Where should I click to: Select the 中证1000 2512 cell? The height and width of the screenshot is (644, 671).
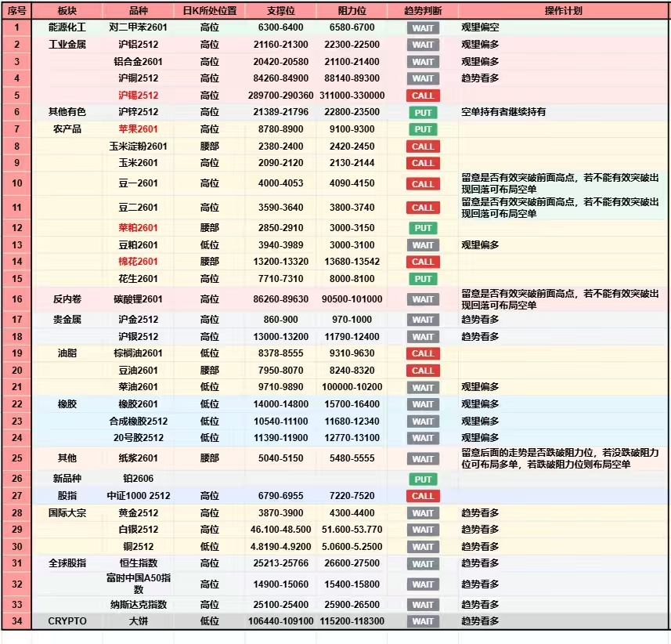[139, 496]
